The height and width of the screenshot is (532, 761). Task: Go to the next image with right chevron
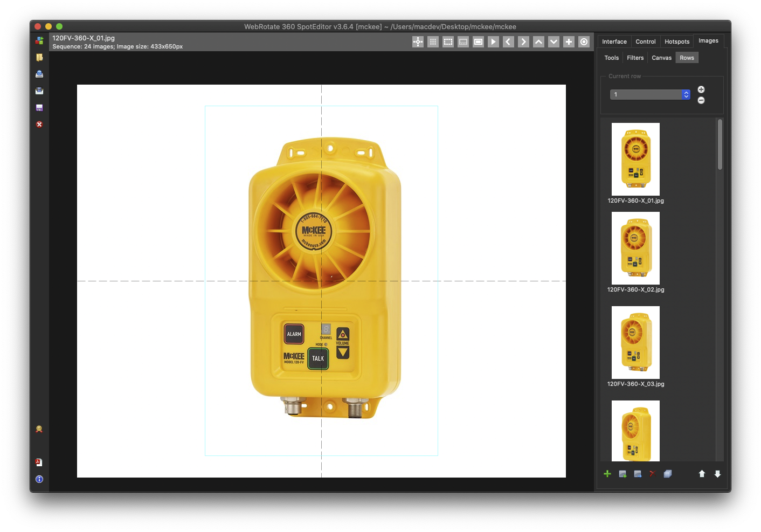coord(523,42)
